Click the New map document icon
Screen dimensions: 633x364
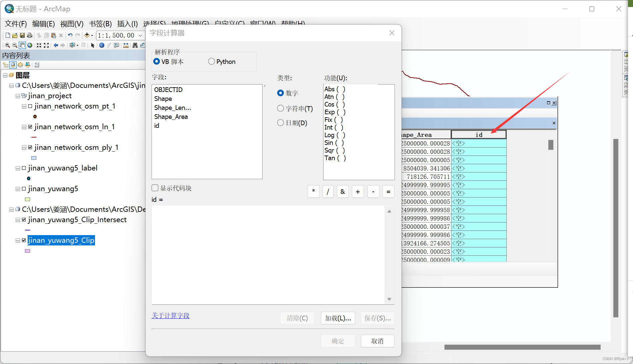tap(8, 35)
